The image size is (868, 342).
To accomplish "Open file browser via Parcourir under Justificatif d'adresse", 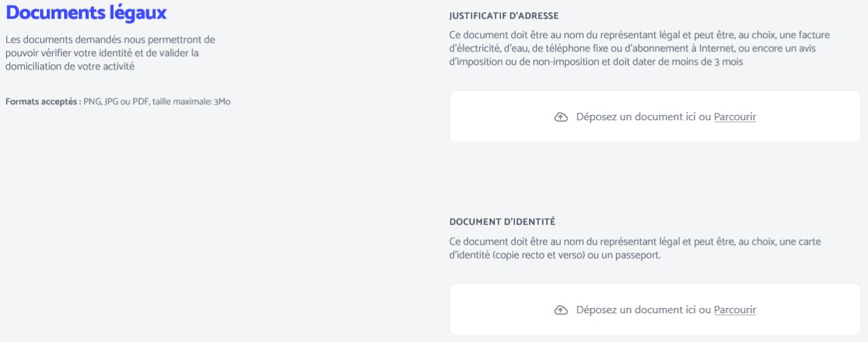I will 735,117.
